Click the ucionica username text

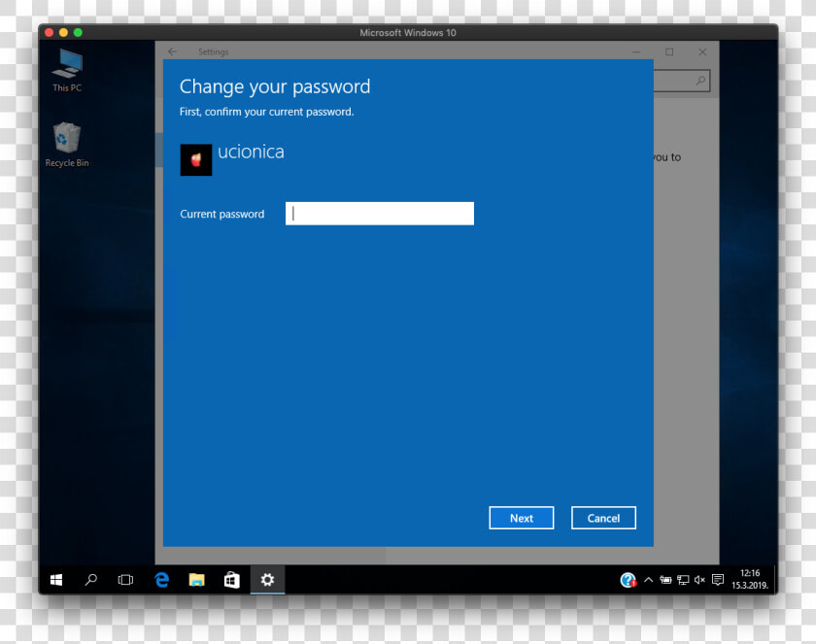[251, 152]
